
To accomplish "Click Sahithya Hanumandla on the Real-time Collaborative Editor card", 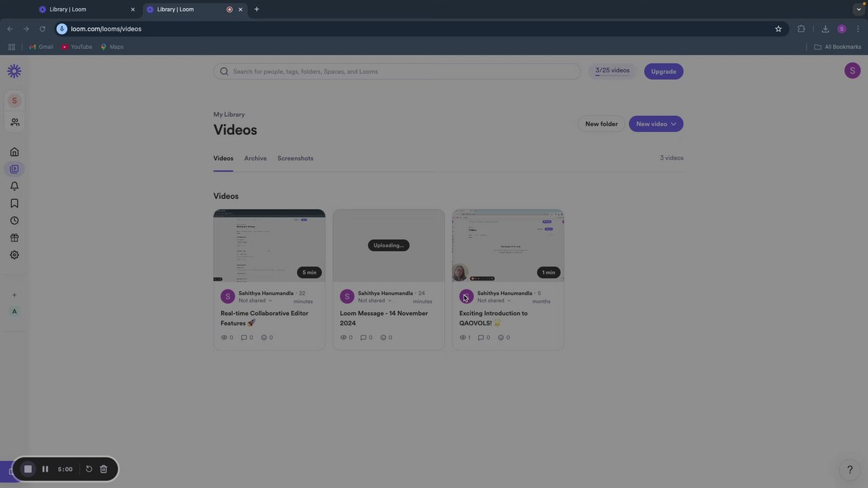I will [266, 293].
